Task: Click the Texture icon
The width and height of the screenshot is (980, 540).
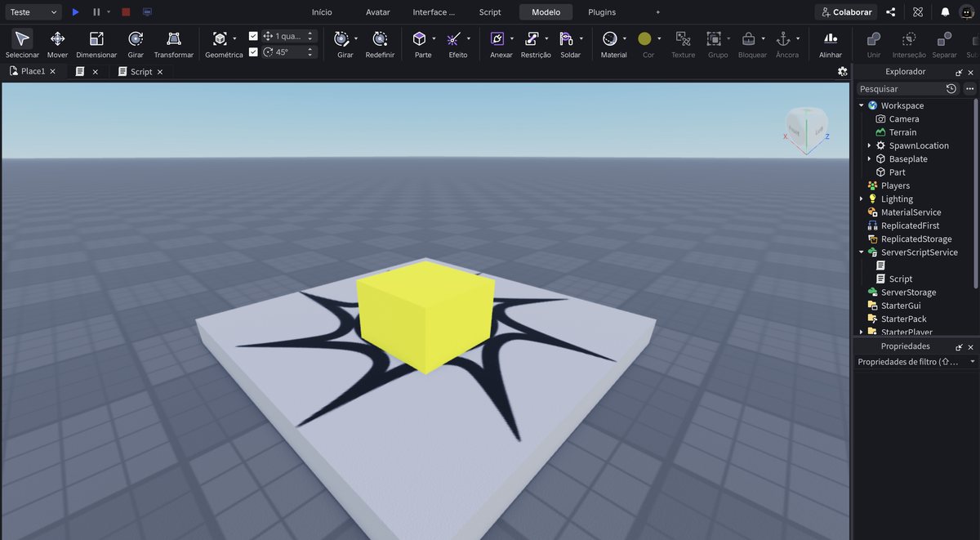Action: tap(683, 38)
